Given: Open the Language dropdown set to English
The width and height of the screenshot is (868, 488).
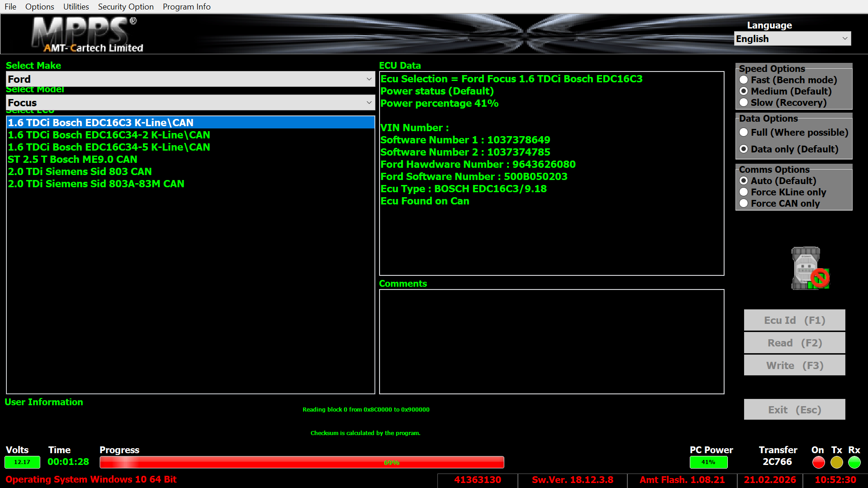Looking at the screenshot, I should (x=792, y=39).
